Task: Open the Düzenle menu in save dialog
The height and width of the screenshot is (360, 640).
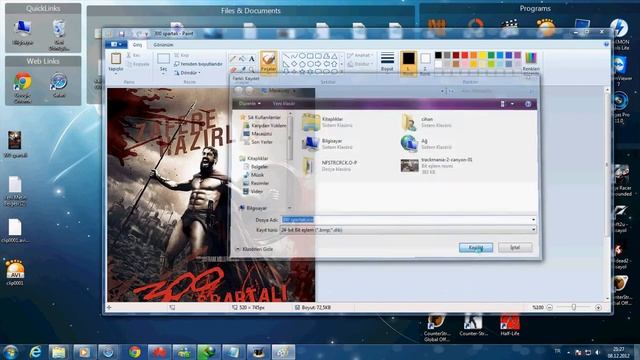Action: (249, 104)
